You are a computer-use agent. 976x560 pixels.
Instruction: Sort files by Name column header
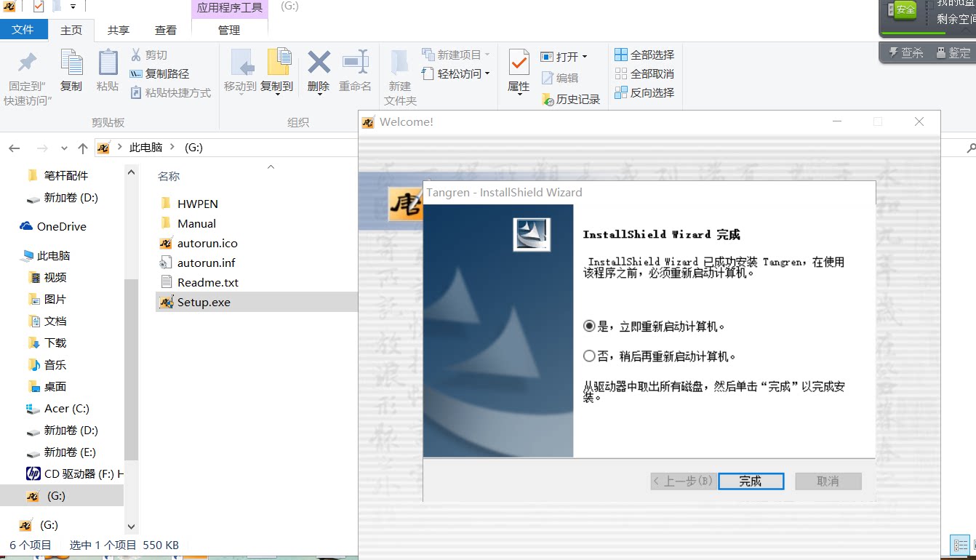(169, 176)
